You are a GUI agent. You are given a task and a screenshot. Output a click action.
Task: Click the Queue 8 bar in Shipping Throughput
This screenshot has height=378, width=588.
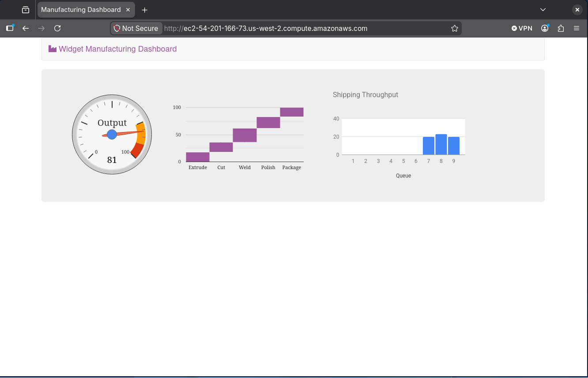click(441, 144)
